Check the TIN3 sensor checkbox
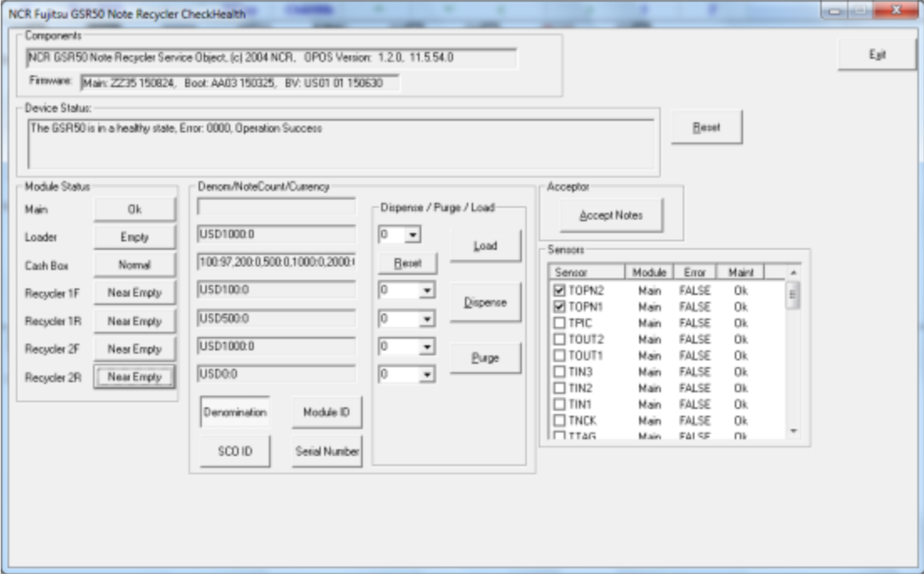The width and height of the screenshot is (924, 574). click(x=559, y=372)
